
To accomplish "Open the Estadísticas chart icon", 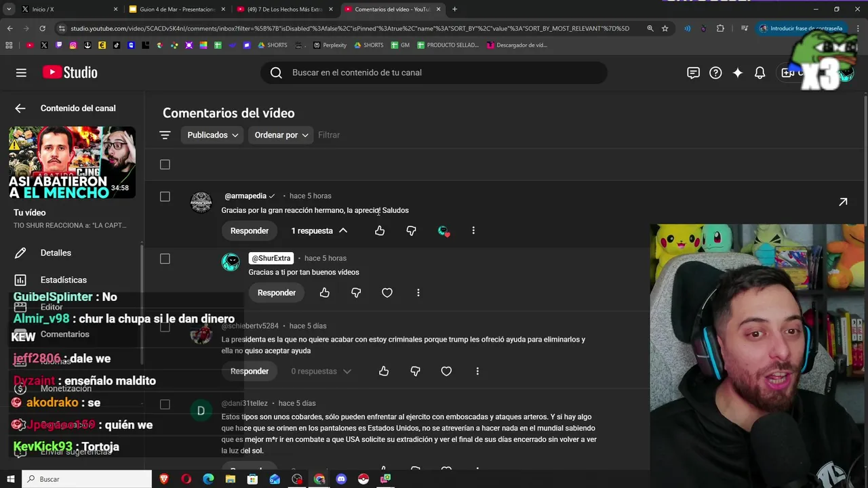I will [x=20, y=280].
